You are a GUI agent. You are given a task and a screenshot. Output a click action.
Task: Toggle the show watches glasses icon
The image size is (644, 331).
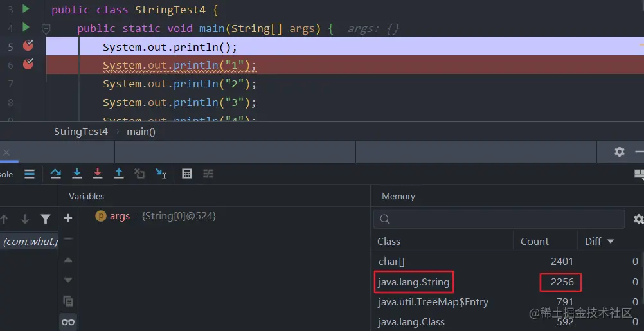pos(68,322)
